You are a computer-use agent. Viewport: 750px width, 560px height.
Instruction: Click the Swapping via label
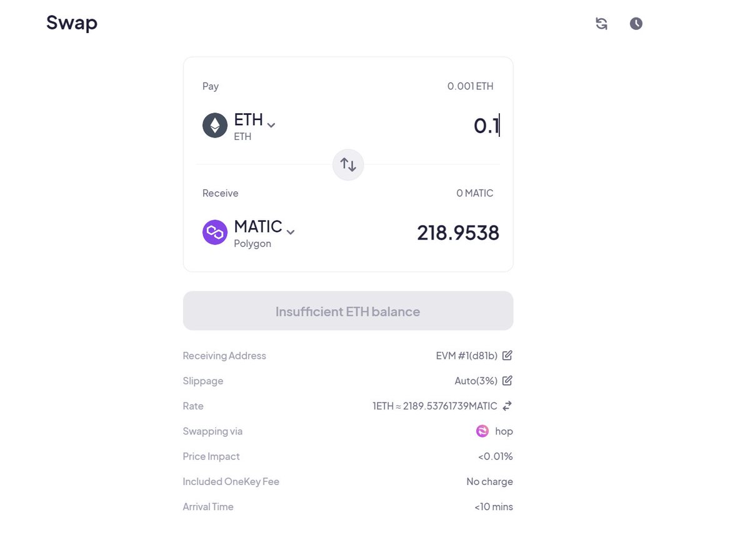pyautogui.click(x=212, y=431)
